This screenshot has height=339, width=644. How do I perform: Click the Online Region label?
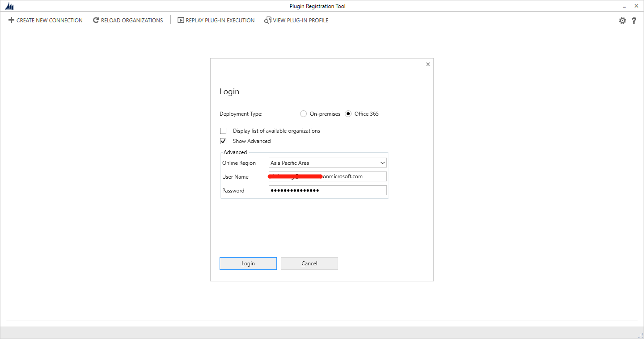click(x=239, y=163)
